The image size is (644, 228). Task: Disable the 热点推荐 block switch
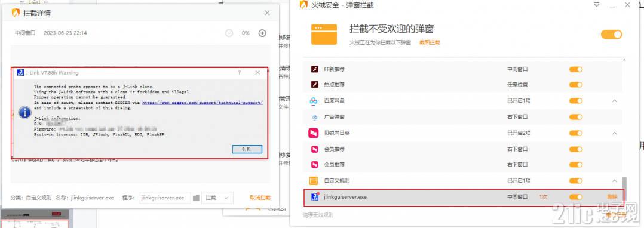coord(576,85)
